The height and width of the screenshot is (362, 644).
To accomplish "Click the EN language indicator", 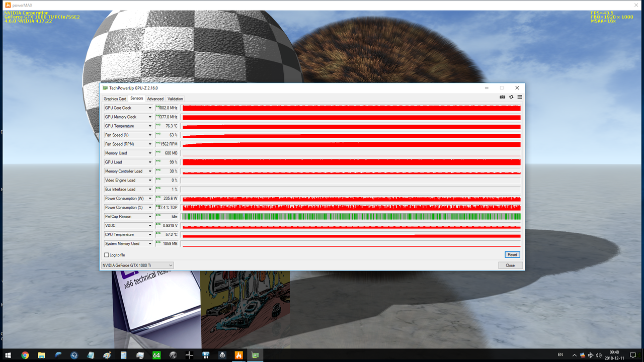I will [560, 355].
